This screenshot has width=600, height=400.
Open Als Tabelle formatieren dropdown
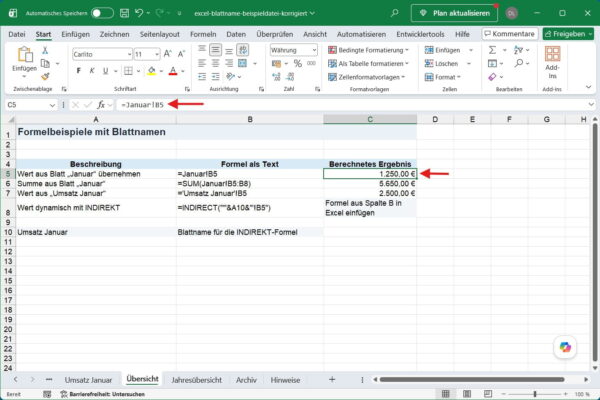(368, 64)
